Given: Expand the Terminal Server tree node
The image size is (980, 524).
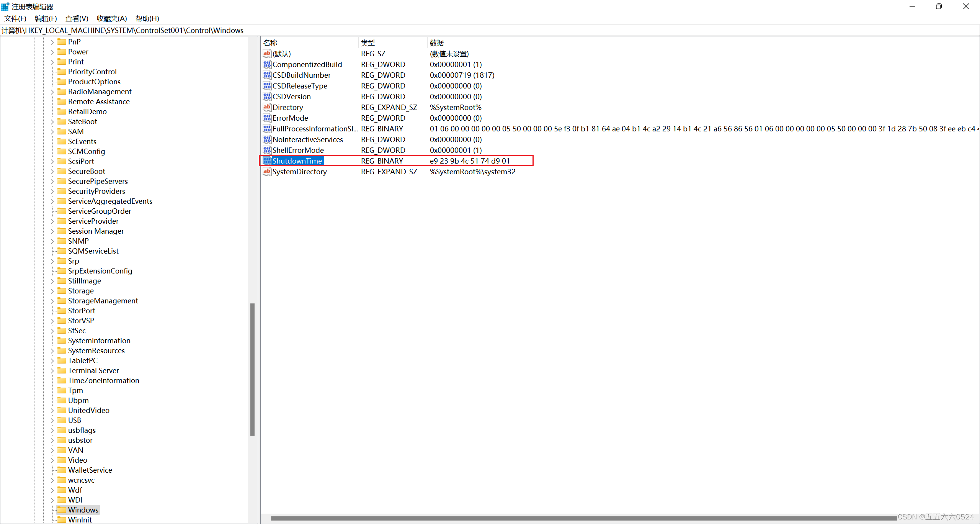Looking at the screenshot, I should (x=52, y=371).
